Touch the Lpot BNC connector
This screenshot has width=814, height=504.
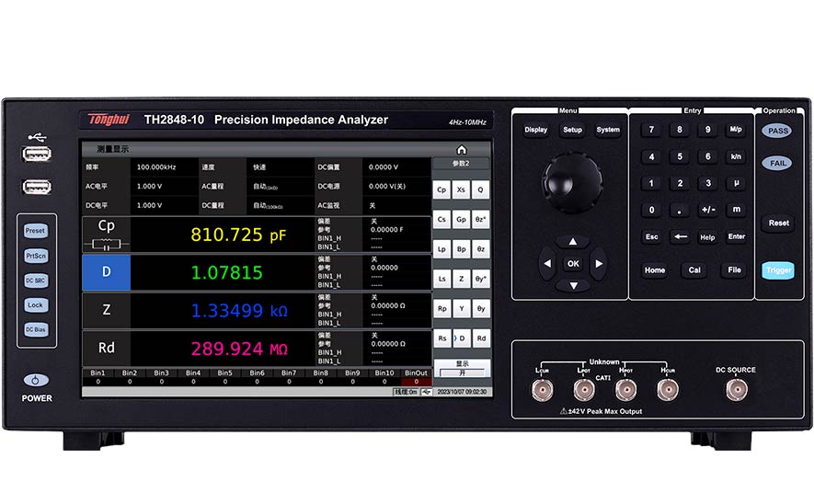pos(584,390)
